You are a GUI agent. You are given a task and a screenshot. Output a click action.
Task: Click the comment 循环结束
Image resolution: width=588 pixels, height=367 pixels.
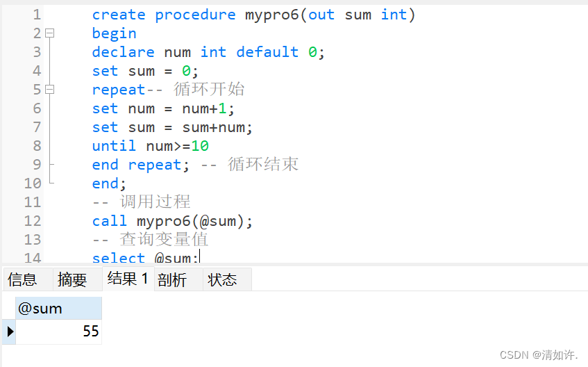tap(263, 164)
